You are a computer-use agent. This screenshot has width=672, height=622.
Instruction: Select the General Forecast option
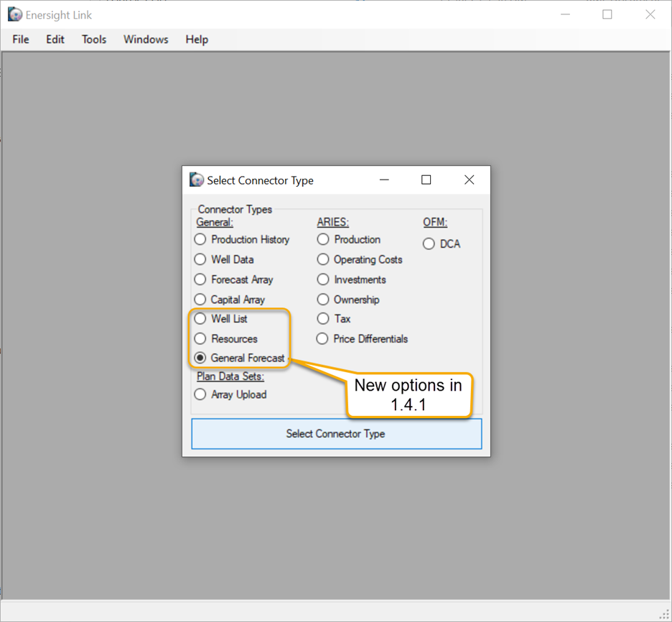tap(200, 358)
